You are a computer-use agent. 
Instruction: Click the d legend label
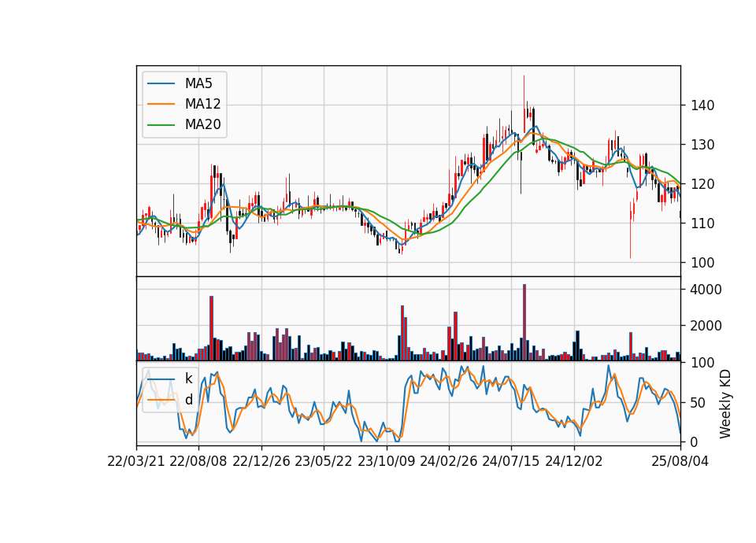click(x=189, y=400)
